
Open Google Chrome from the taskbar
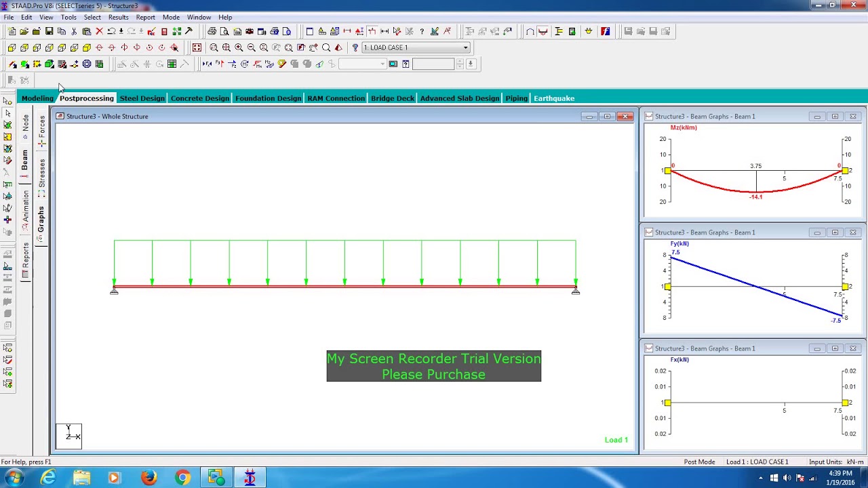click(182, 478)
